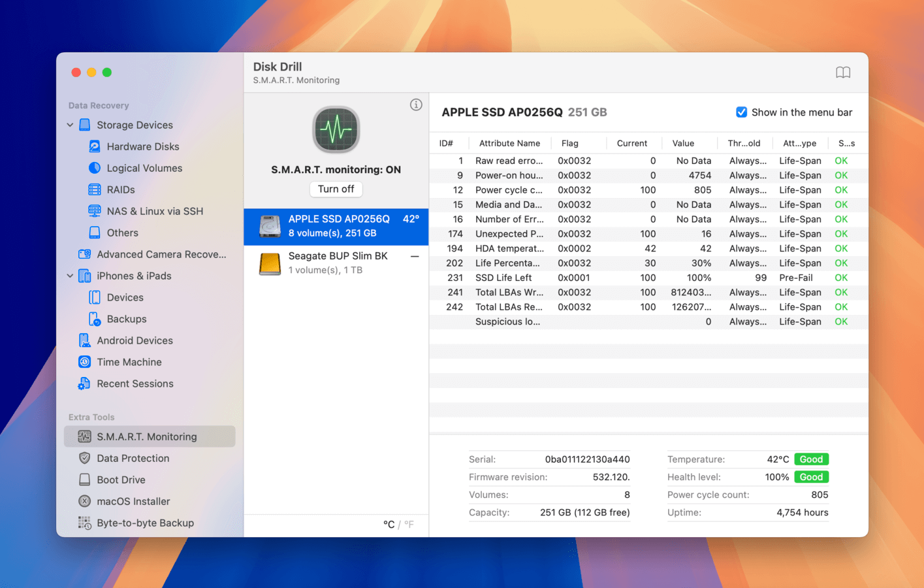Click the serial number 0ba011122130a440
Image resolution: width=924 pixels, height=588 pixels.
pyautogui.click(x=587, y=459)
